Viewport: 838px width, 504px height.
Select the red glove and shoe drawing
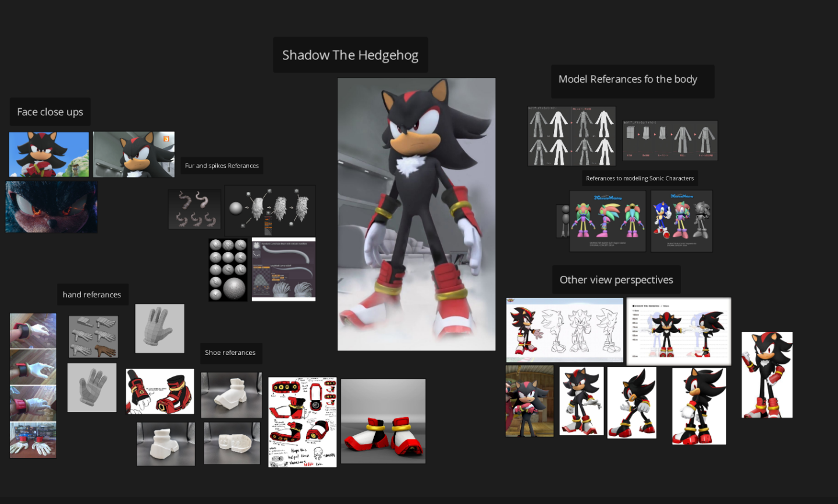[x=160, y=392]
